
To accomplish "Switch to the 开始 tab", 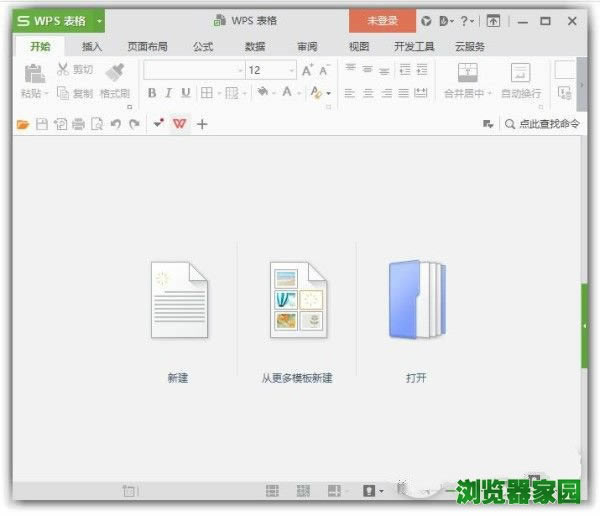I will tap(40, 47).
